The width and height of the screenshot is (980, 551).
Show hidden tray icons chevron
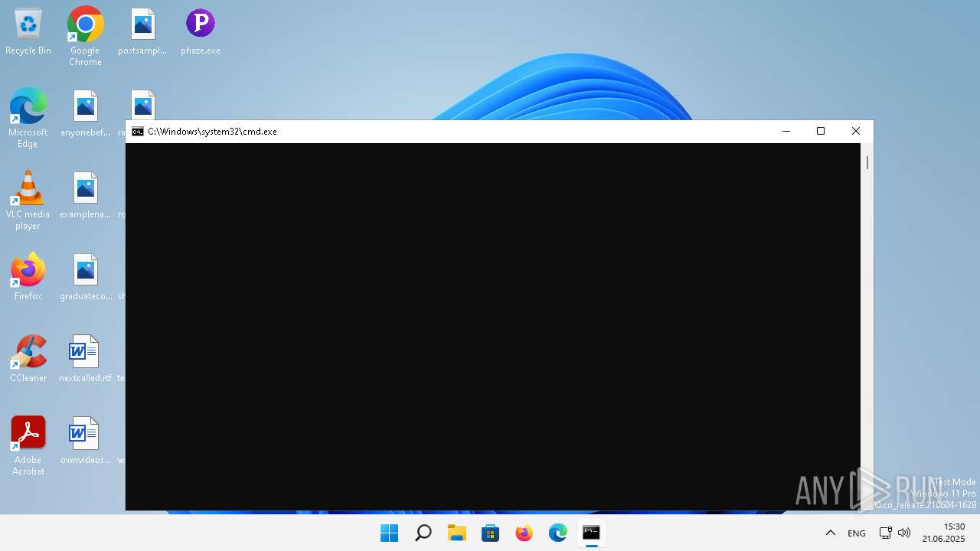coord(830,533)
